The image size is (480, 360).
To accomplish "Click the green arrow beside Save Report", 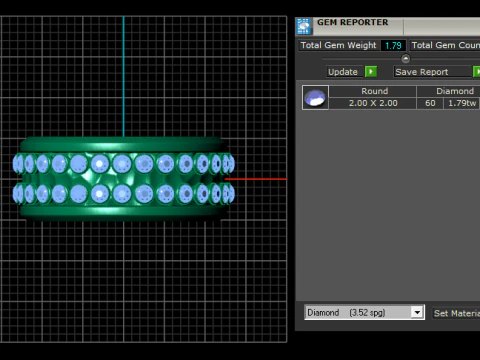I will [x=477, y=72].
